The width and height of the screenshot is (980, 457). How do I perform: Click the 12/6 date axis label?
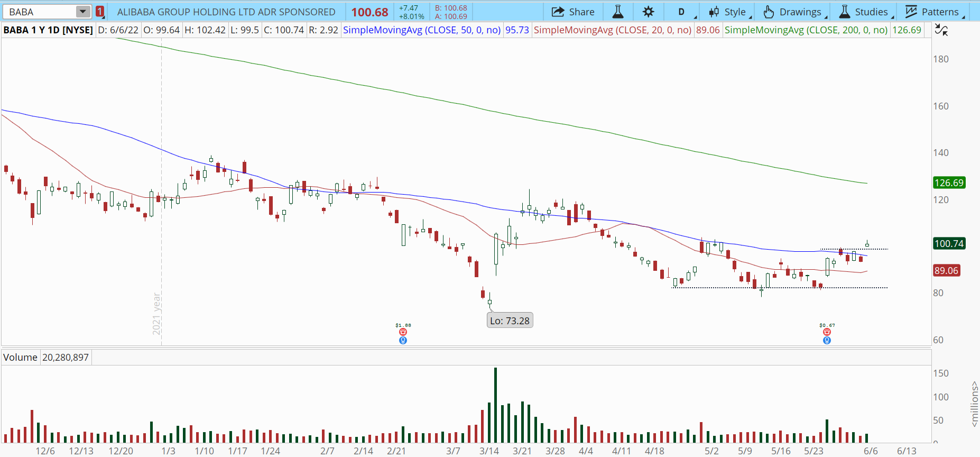pos(45,451)
